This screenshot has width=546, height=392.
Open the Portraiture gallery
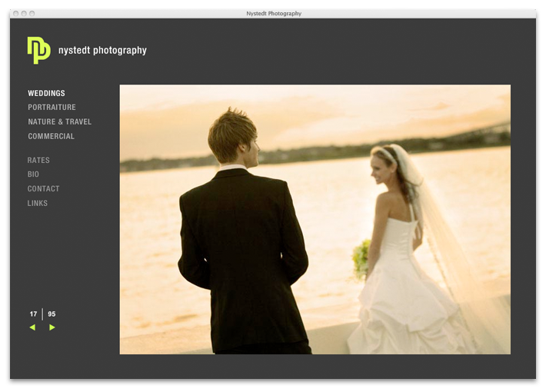coord(52,108)
